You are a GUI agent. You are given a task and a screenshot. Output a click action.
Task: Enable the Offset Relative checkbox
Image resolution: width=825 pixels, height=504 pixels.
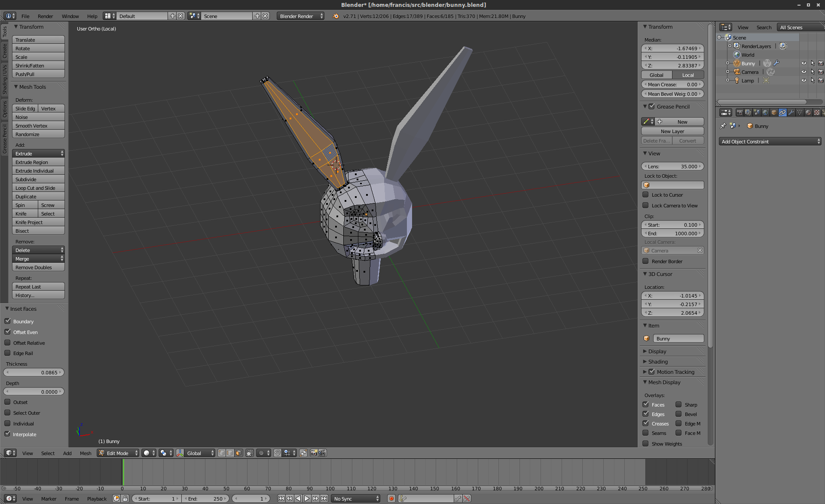[7, 343]
